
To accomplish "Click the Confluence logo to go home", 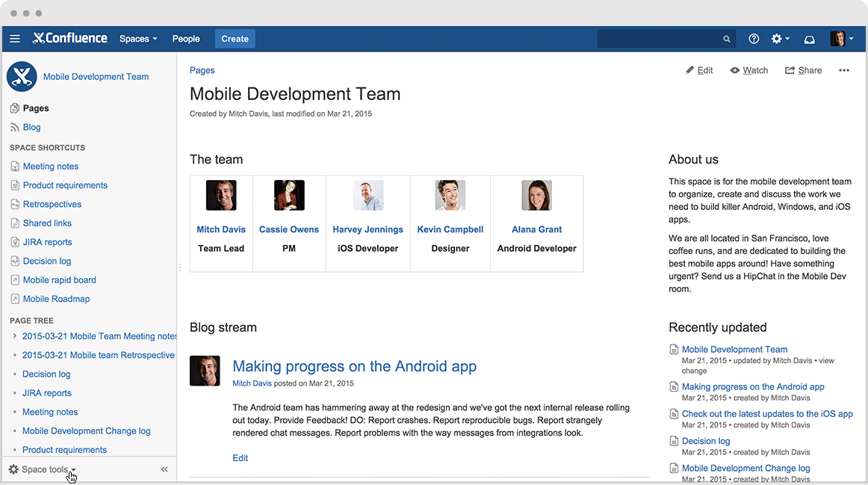I will click(x=69, y=38).
